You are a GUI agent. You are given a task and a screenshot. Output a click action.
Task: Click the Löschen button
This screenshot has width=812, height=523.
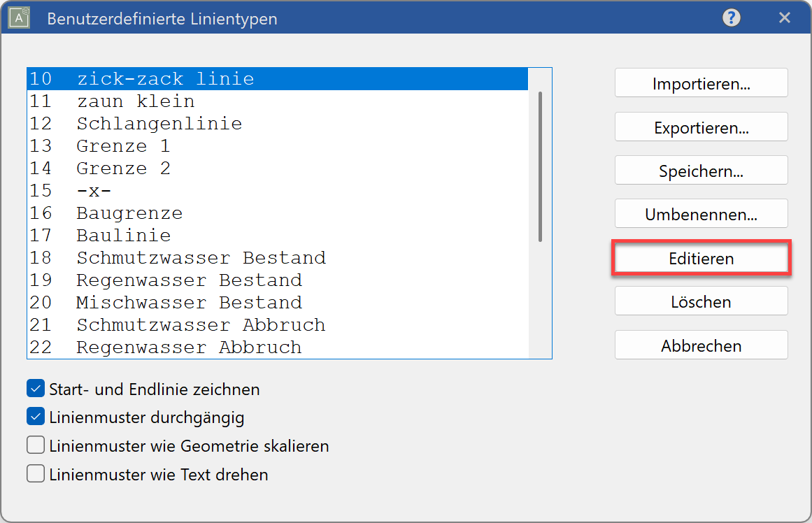701,301
